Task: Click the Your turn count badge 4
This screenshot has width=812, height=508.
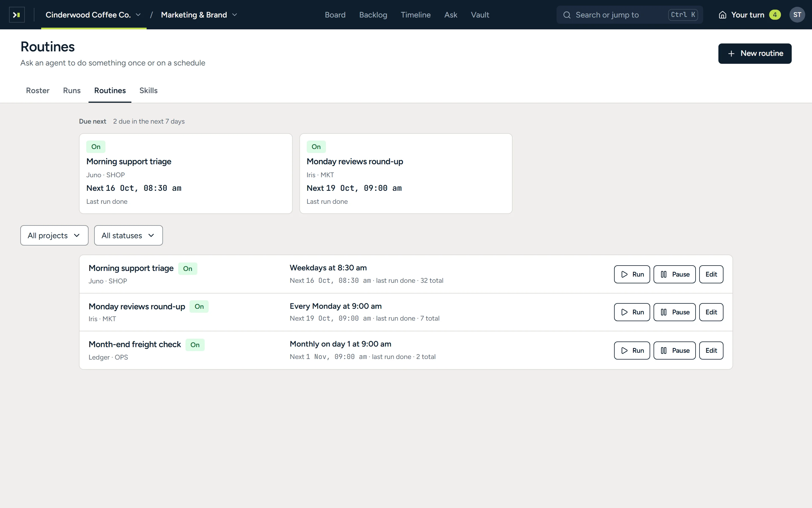Action: point(775,15)
